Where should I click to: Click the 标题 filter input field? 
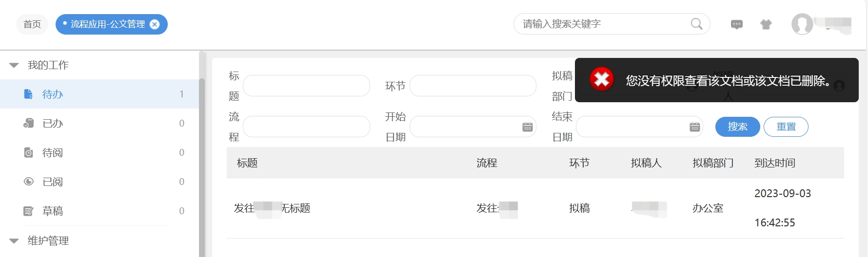[306, 86]
